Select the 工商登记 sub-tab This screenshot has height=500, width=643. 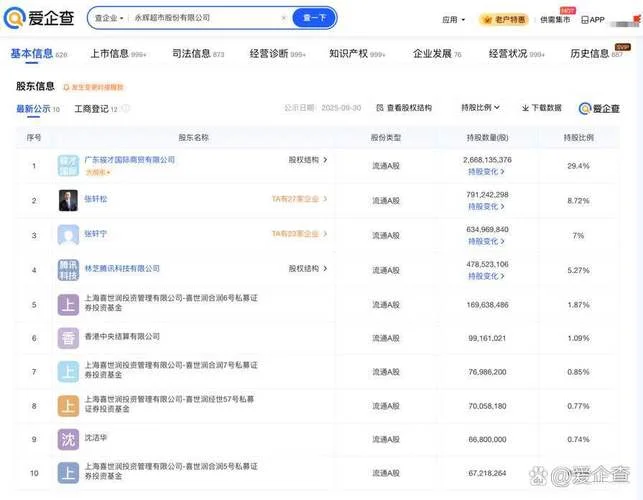tap(96, 109)
